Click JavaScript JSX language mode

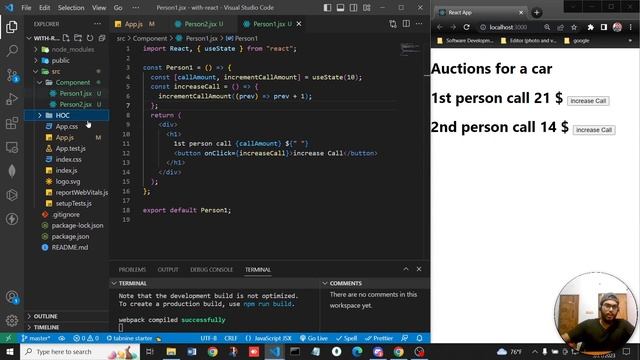(x=269, y=338)
